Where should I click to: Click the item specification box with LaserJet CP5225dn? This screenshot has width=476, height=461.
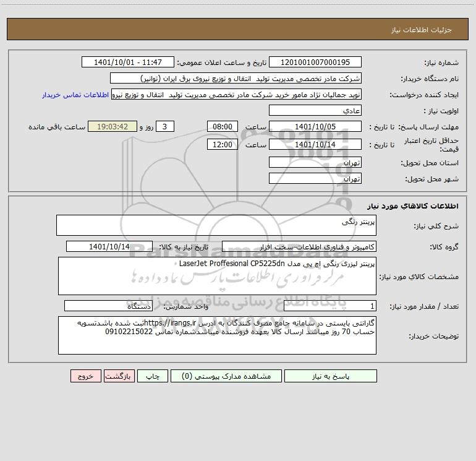217,276
